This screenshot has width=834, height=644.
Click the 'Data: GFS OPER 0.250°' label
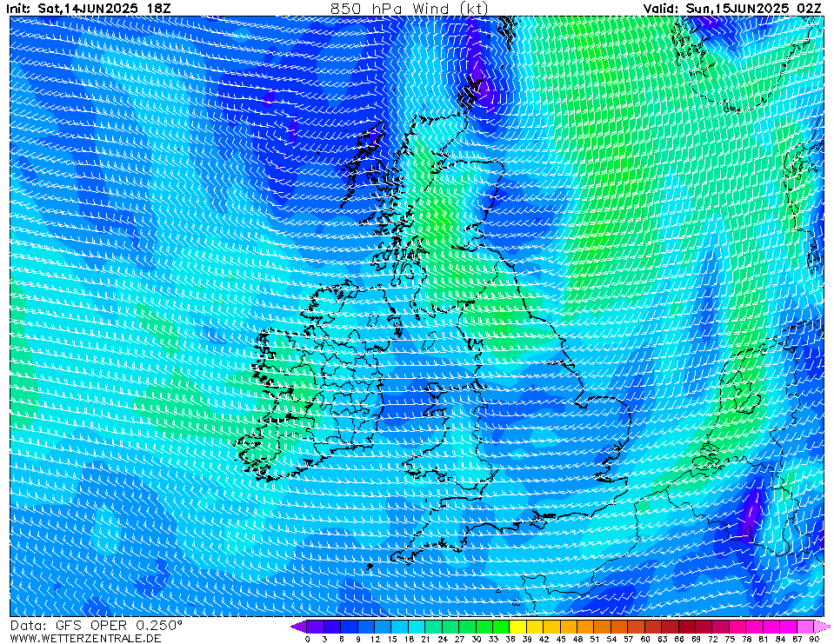pyautogui.click(x=97, y=626)
